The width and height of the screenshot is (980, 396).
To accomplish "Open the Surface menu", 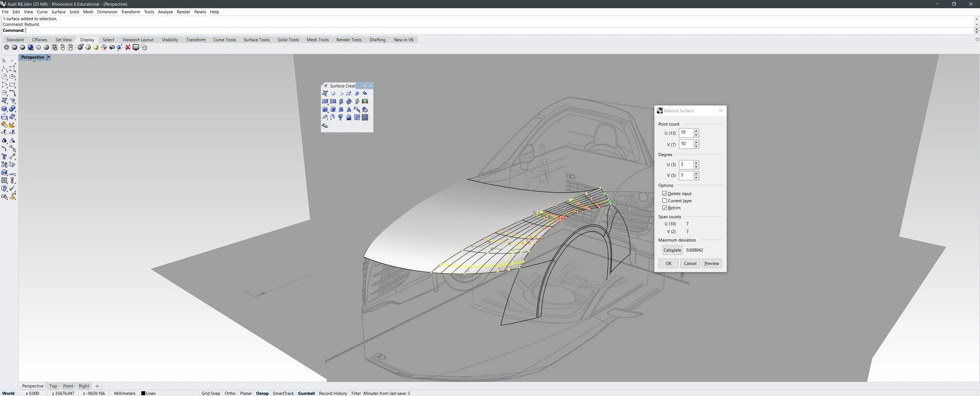I will tap(58, 12).
